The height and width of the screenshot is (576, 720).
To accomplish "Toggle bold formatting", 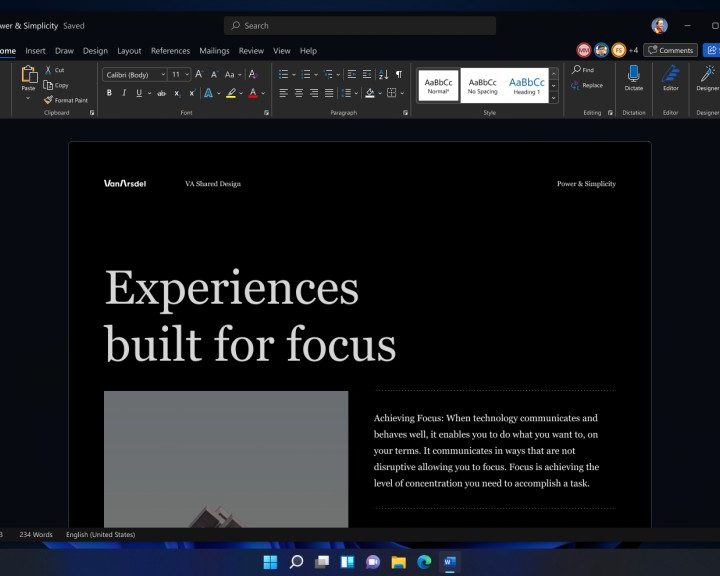I will [109, 93].
